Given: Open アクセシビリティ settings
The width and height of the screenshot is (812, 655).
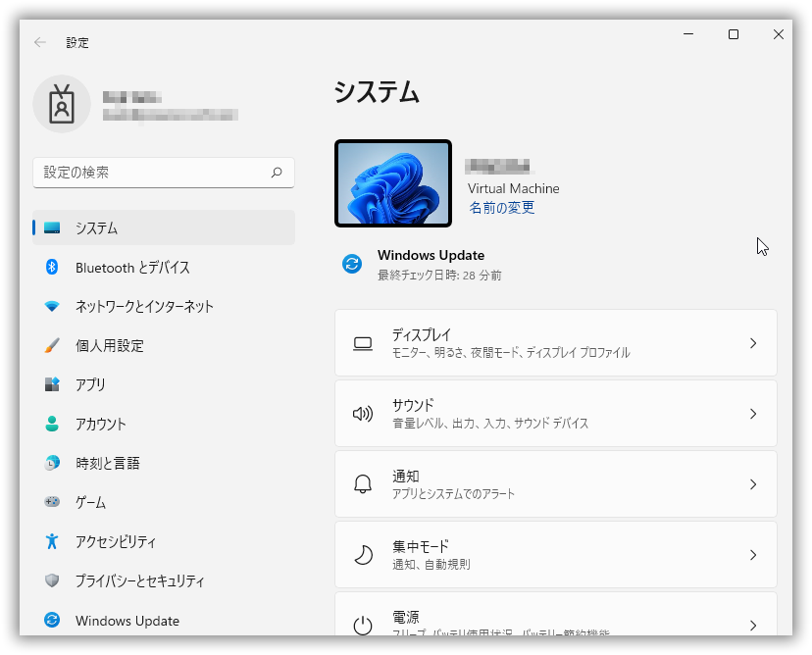Looking at the screenshot, I should tap(164, 541).
